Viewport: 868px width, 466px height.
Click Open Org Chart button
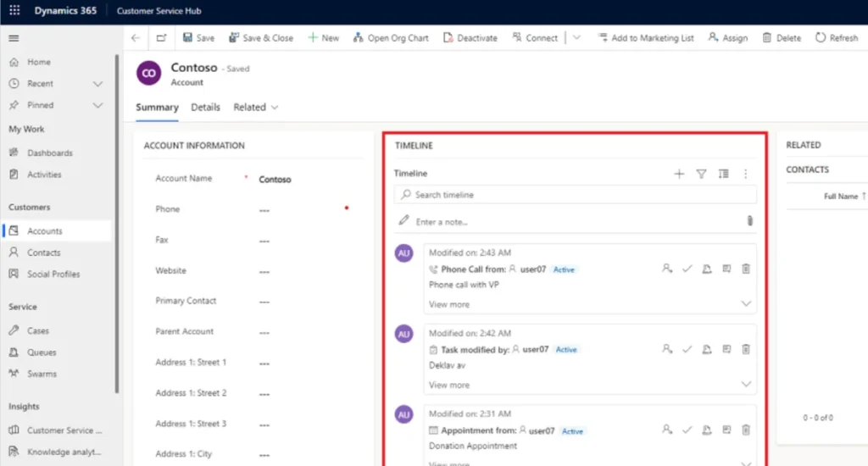pyautogui.click(x=391, y=37)
